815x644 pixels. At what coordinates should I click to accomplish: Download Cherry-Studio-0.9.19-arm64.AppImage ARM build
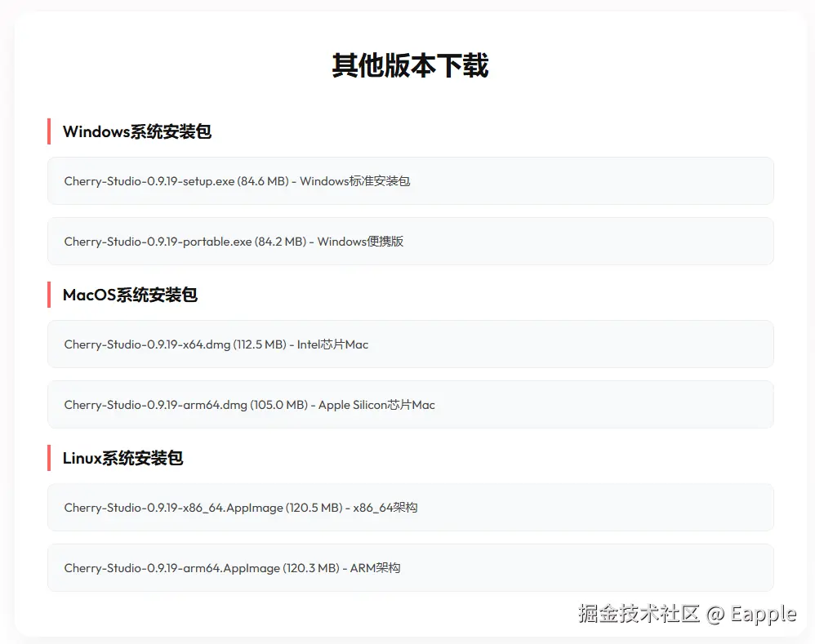411,567
